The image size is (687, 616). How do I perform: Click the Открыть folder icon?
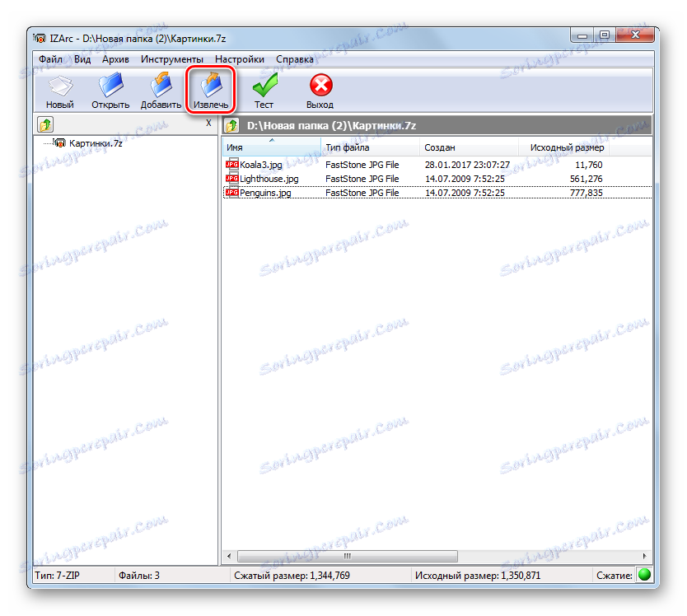pos(110,85)
